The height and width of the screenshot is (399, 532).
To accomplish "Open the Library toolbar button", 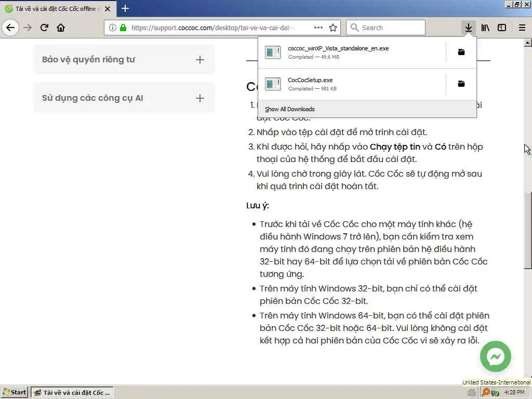I will (x=485, y=28).
